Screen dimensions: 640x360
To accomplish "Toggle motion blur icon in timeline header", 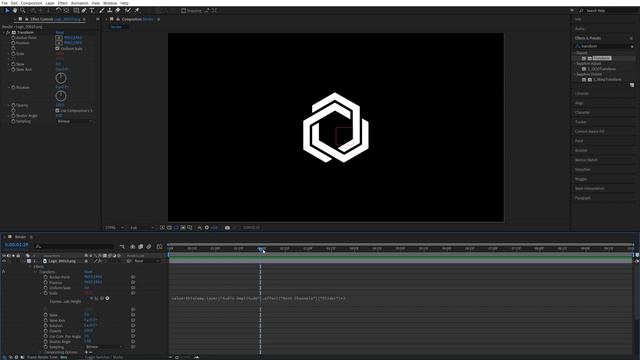I will (x=149, y=247).
